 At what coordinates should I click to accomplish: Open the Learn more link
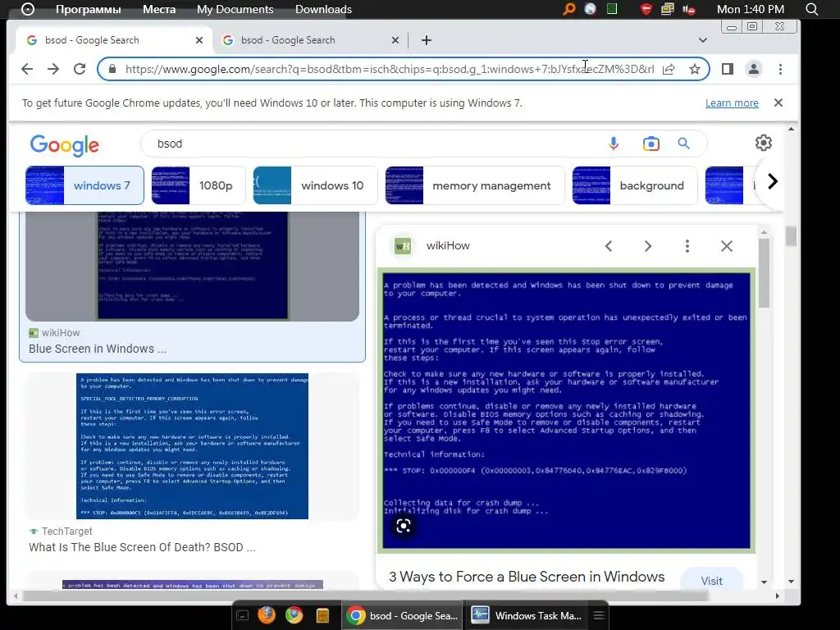click(x=732, y=103)
